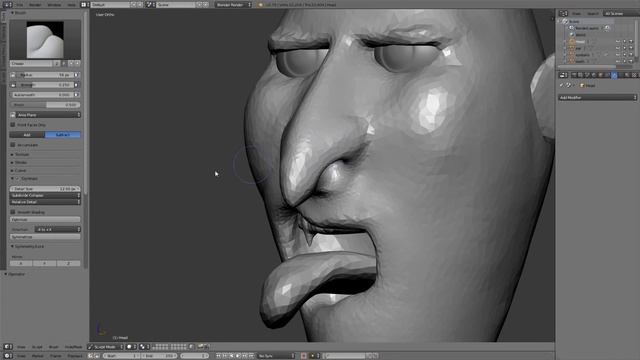Viewport: 640px width, 360px height.
Task: Click the sculpt brush preview thumbnail
Action: pos(45,40)
